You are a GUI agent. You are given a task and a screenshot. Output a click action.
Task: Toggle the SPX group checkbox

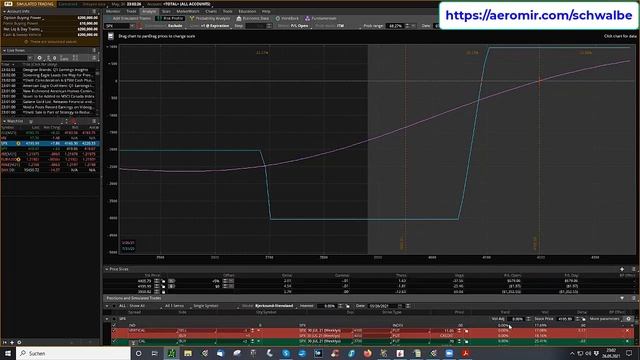click(x=114, y=319)
